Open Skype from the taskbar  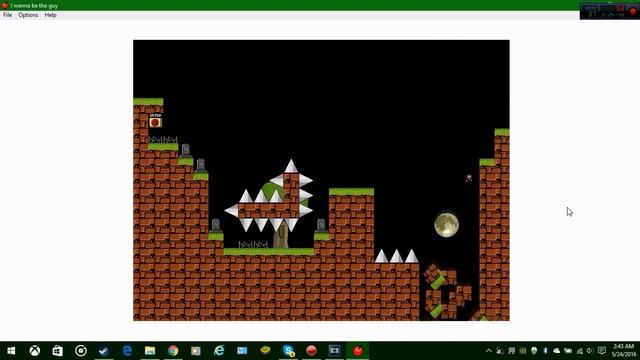point(288,351)
